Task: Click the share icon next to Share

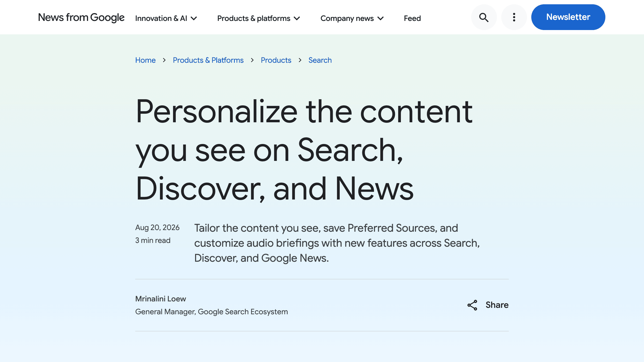Action: coord(472,305)
